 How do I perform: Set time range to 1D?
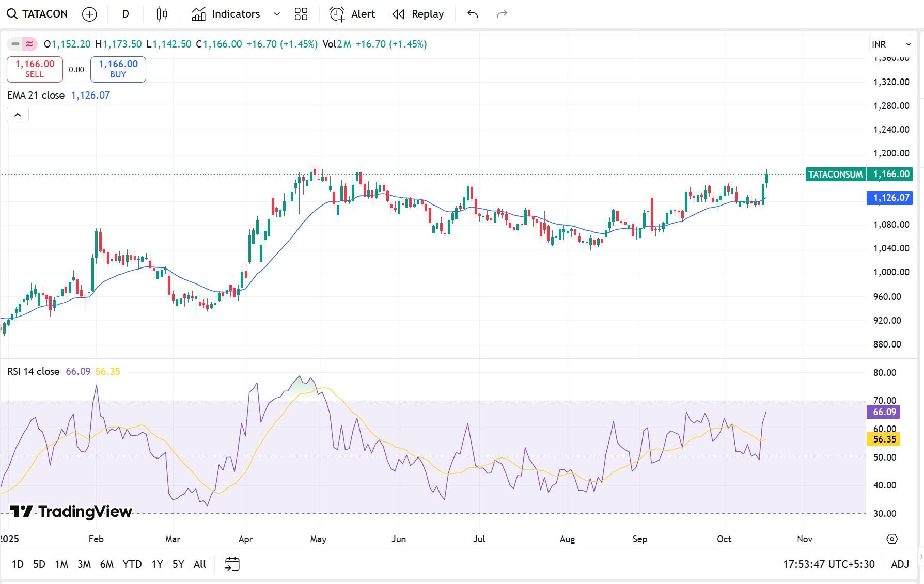pyautogui.click(x=18, y=564)
